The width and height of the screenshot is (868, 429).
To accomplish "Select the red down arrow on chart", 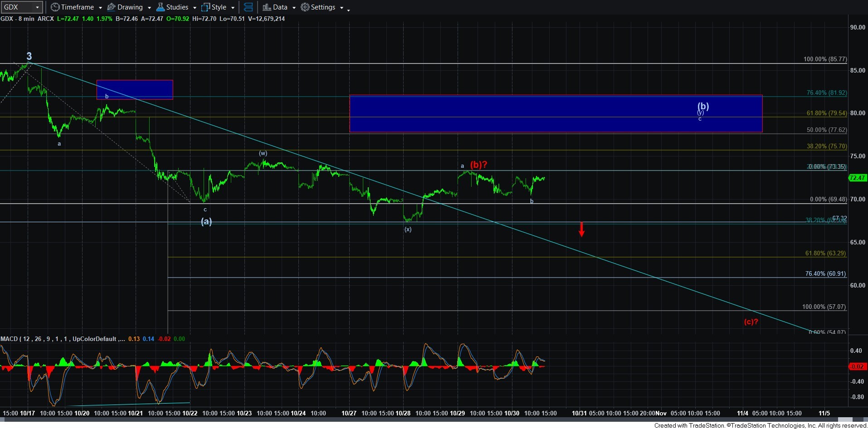I will (x=581, y=229).
